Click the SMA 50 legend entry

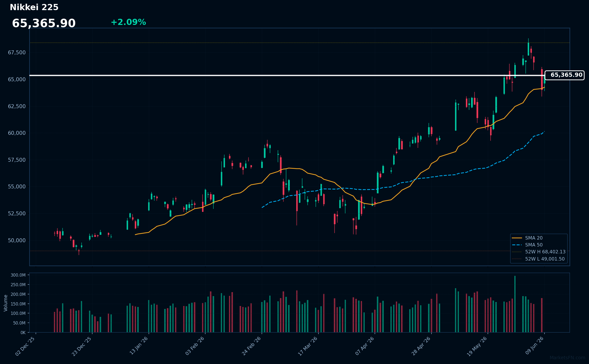[527, 245]
